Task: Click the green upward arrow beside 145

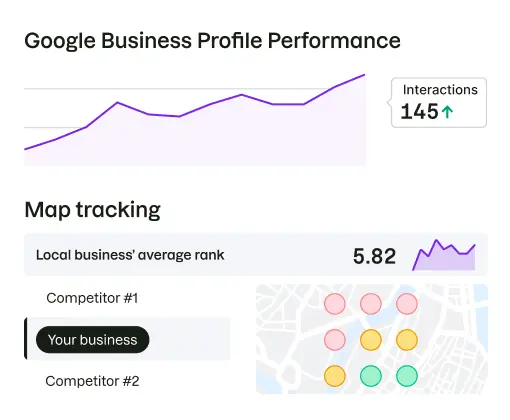Action: pos(447,112)
